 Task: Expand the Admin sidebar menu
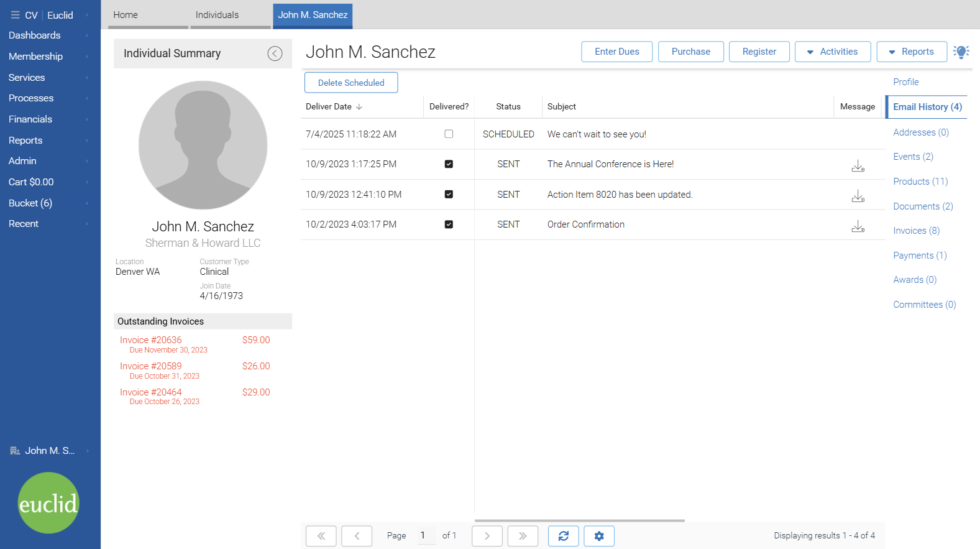click(48, 161)
